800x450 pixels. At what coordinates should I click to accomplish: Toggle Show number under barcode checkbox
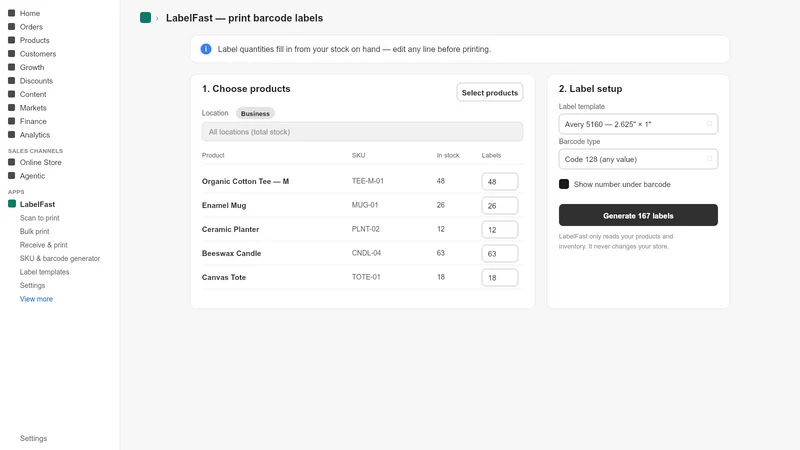point(564,184)
